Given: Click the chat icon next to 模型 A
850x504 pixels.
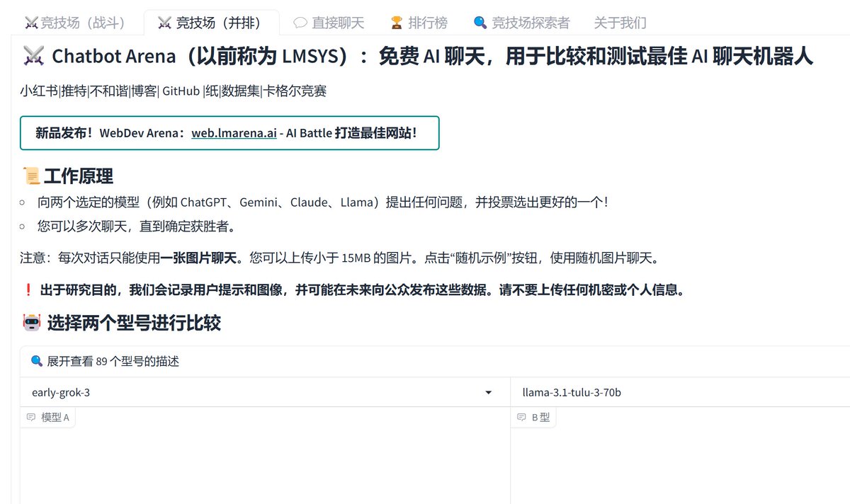Looking at the screenshot, I should [31, 418].
